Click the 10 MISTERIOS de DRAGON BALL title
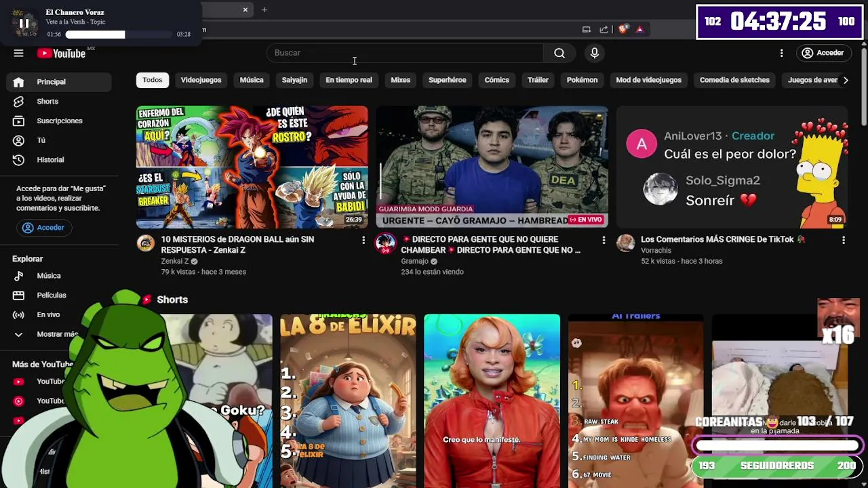868x488 pixels. point(237,245)
